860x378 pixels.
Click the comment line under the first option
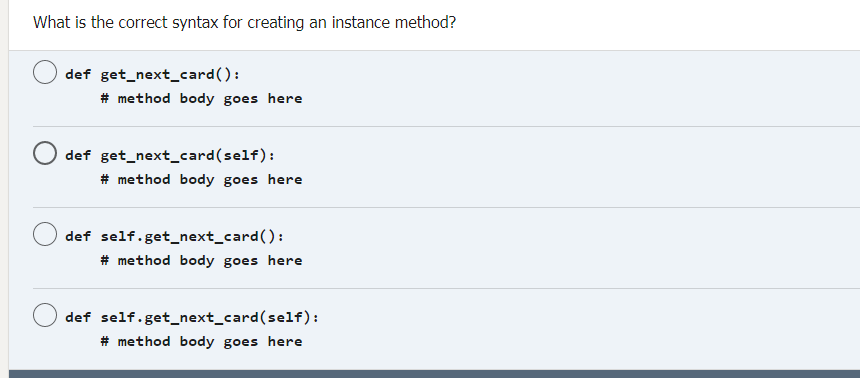coord(201,99)
